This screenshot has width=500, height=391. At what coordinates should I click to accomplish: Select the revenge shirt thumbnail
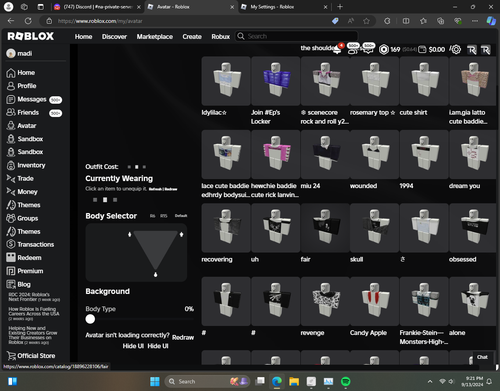(x=325, y=301)
